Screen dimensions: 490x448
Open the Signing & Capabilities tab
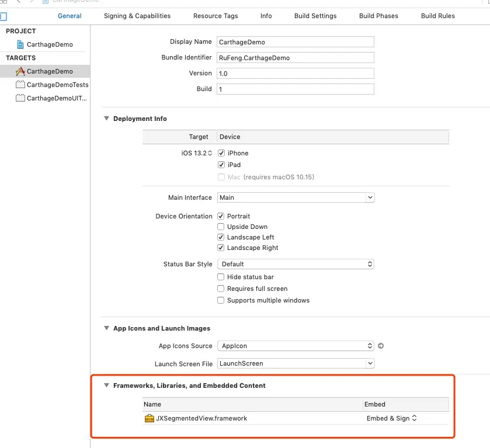tap(137, 16)
